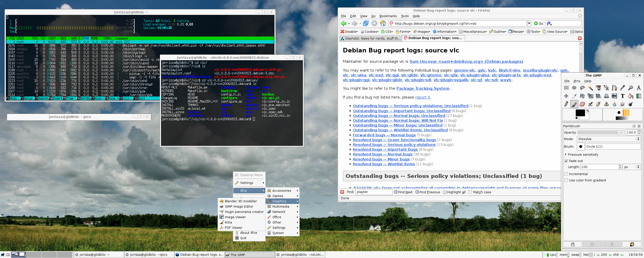
Task: Open Multimedia submenu in desktop menu
Action: [283, 206]
